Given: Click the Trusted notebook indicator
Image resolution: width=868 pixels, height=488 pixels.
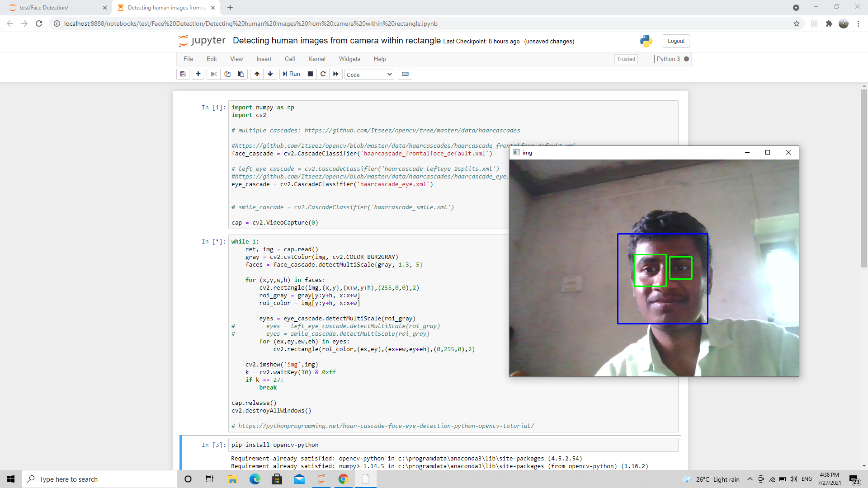Looking at the screenshot, I should click(626, 59).
